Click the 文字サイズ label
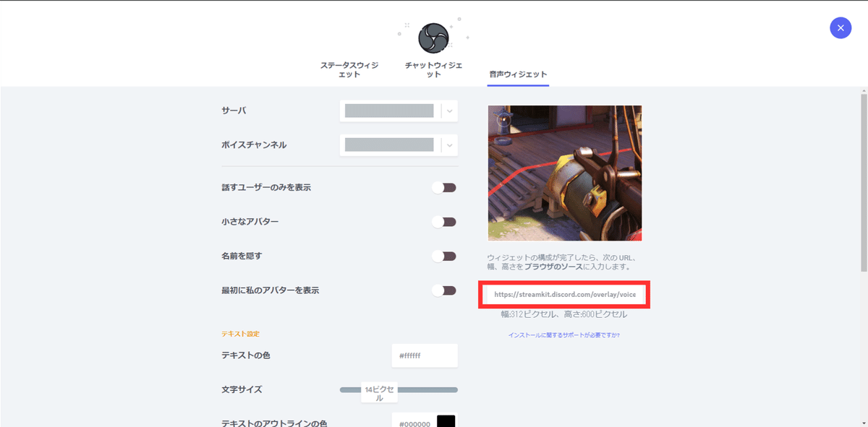 point(242,389)
